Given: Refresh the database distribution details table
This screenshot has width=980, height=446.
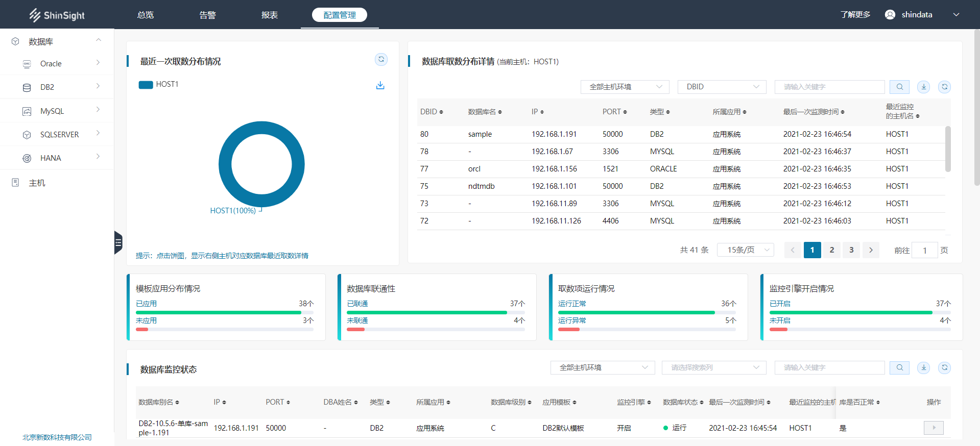Looking at the screenshot, I should (x=944, y=87).
